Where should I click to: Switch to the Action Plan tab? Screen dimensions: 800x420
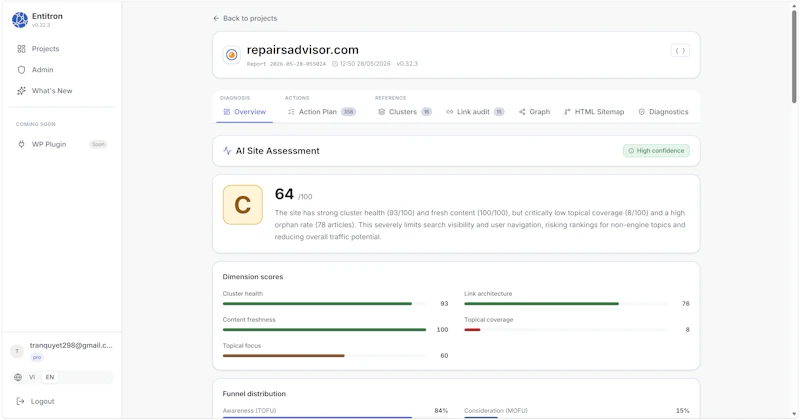[321, 112]
